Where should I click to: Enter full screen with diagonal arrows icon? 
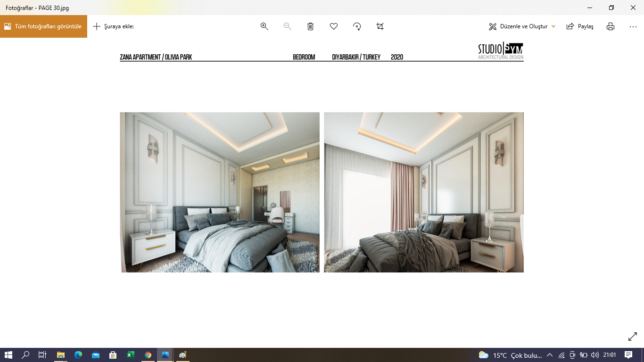click(633, 337)
